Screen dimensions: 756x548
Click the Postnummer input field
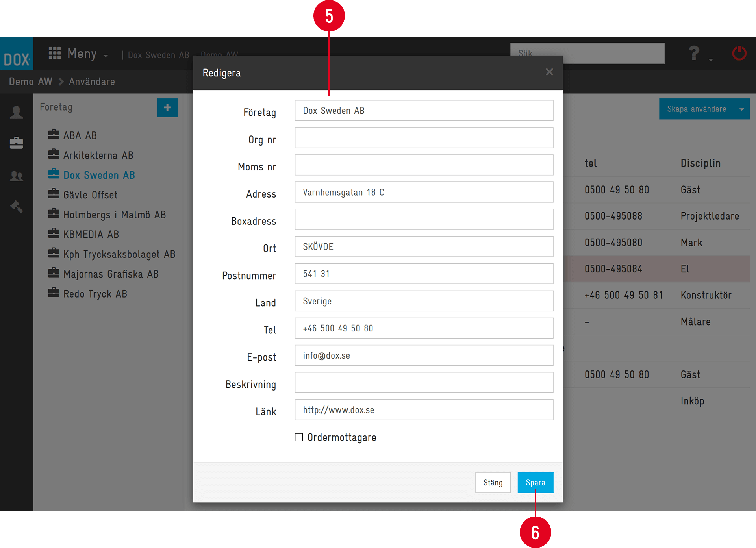[424, 274]
